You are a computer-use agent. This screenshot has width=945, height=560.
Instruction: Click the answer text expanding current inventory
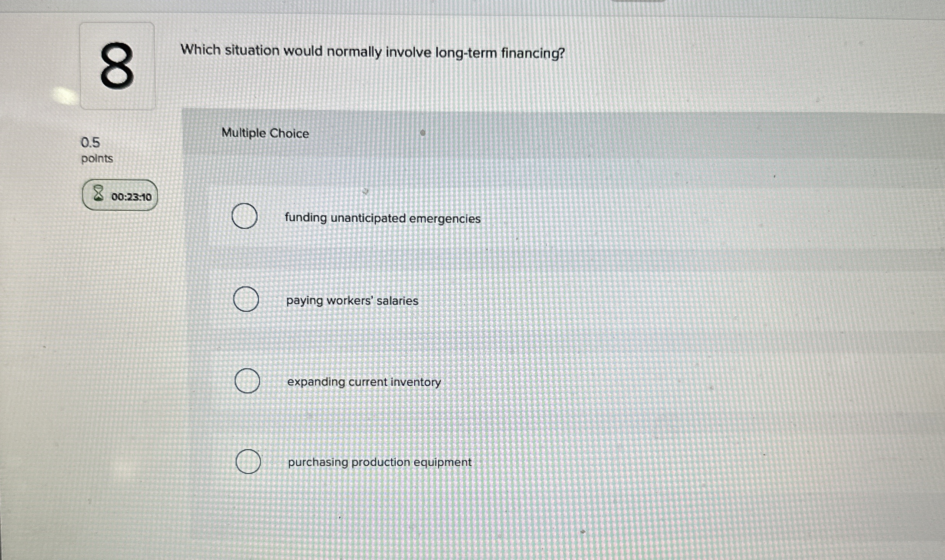[x=364, y=382]
